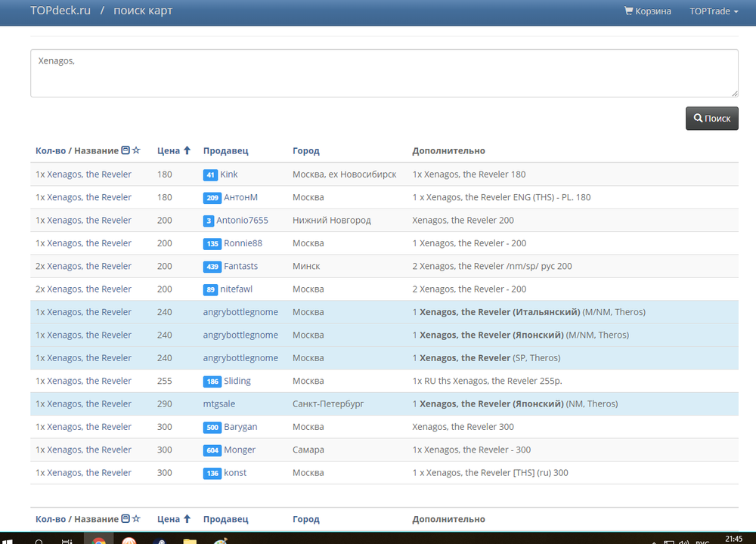Expand the TOPTrade dropdown menu

tap(714, 11)
